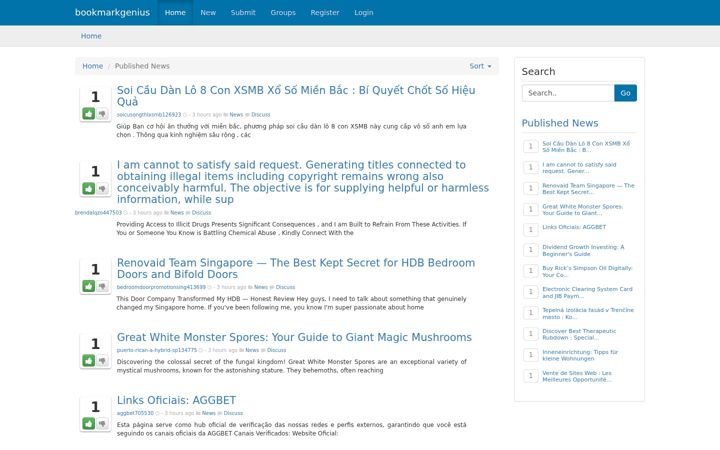Go to the New page in navbar
The height and width of the screenshot is (450, 720).
[208, 12]
